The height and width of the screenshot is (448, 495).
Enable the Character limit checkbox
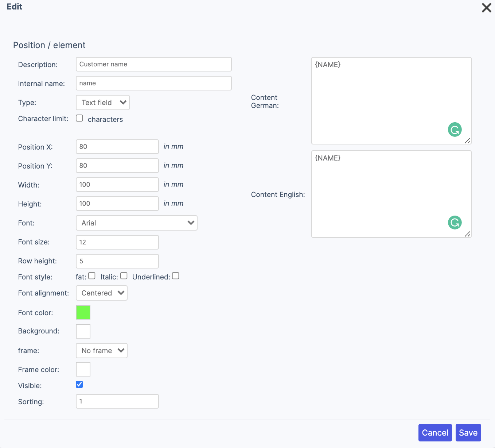79,118
